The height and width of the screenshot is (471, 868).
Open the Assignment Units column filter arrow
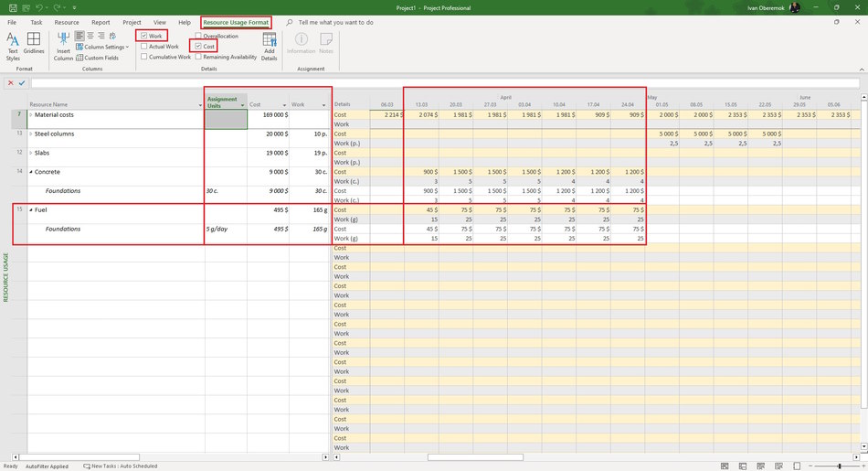pos(242,105)
